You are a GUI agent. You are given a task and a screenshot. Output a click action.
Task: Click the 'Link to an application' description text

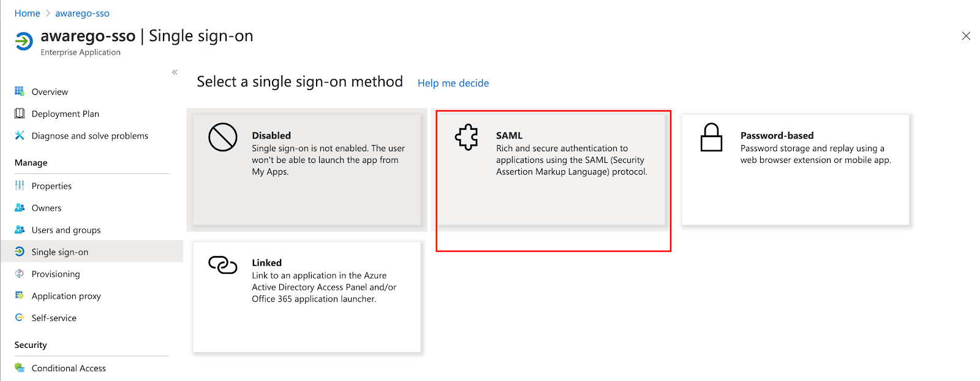pyautogui.click(x=324, y=287)
